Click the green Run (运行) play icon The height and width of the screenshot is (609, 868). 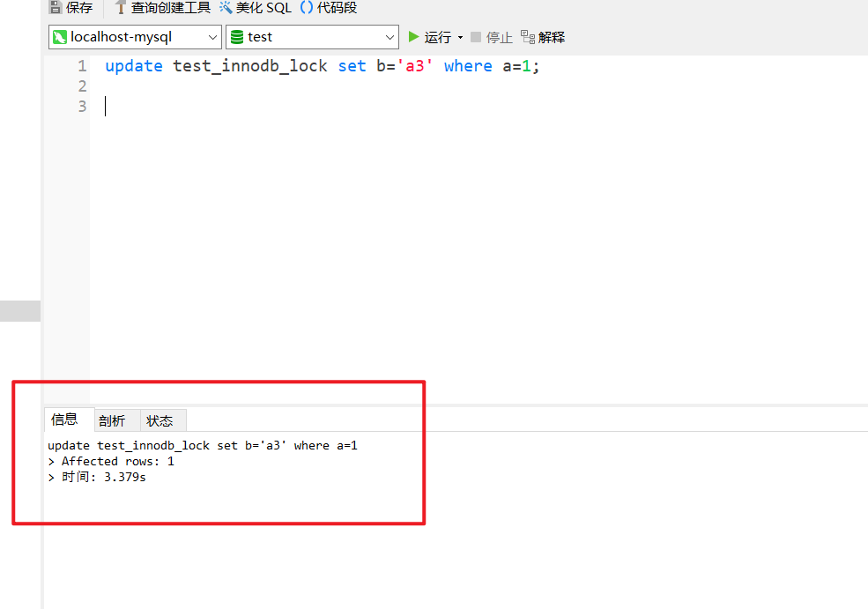point(413,37)
